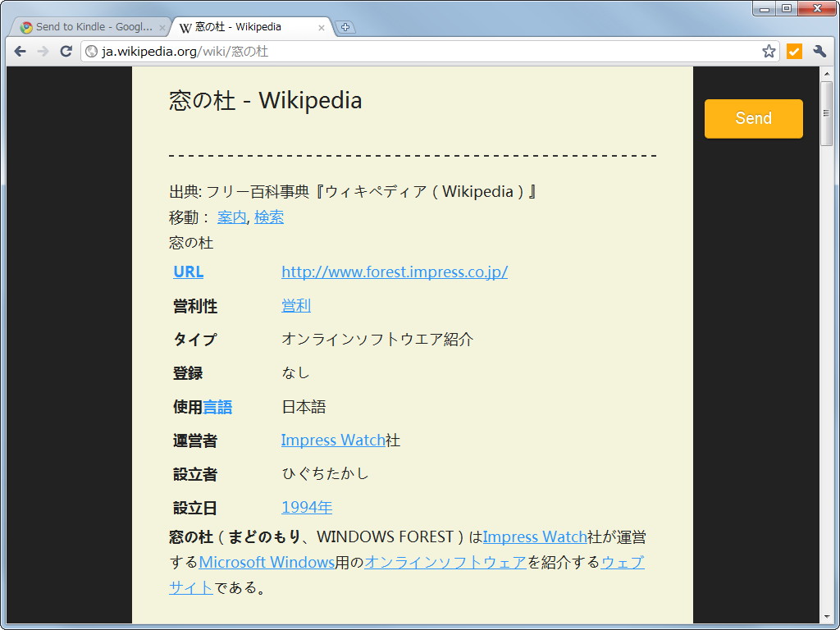Toggle the bookmark star for this page
The height and width of the screenshot is (630, 840).
pos(769,51)
